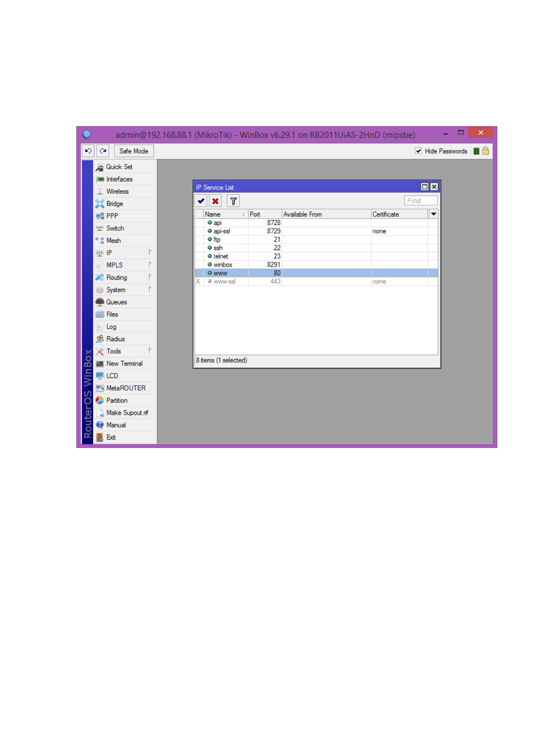This screenshot has height=756, width=535.
Task: Click the "8 items (1 selected)" status text
Action: pyautogui.click(x=221, y=360)
